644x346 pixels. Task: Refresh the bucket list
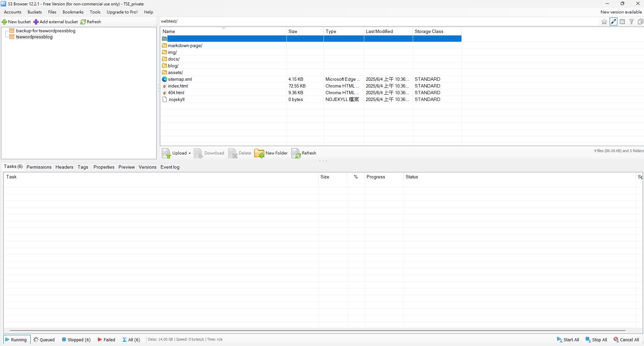pyautogui.click(x=91, y=22)
